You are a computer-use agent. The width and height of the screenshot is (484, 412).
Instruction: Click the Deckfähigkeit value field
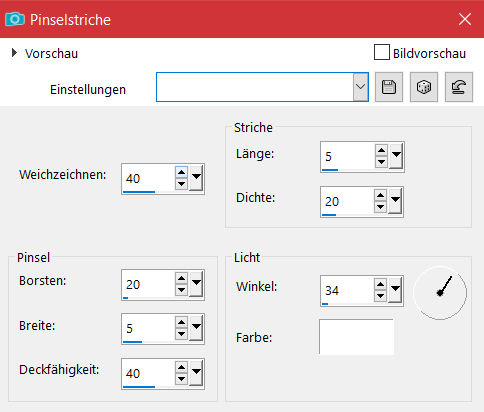pyautogui.click(x=148, y=373)
